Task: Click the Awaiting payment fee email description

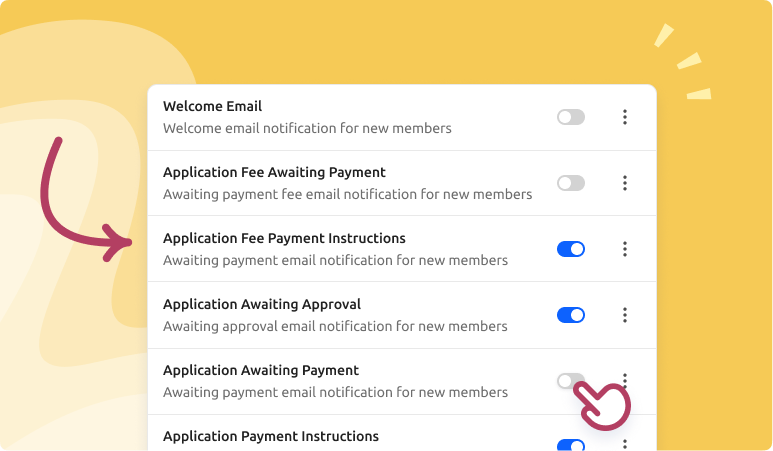Action: 347,194
